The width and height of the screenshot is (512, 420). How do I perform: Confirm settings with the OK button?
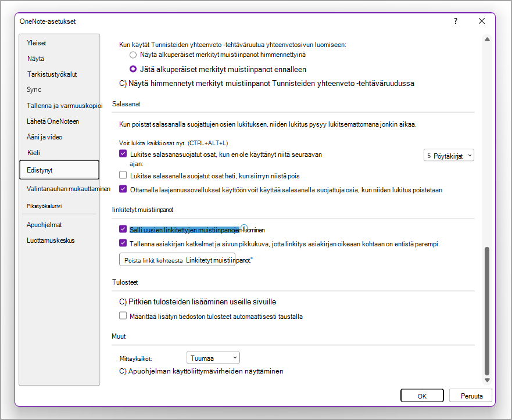(422, 396)
